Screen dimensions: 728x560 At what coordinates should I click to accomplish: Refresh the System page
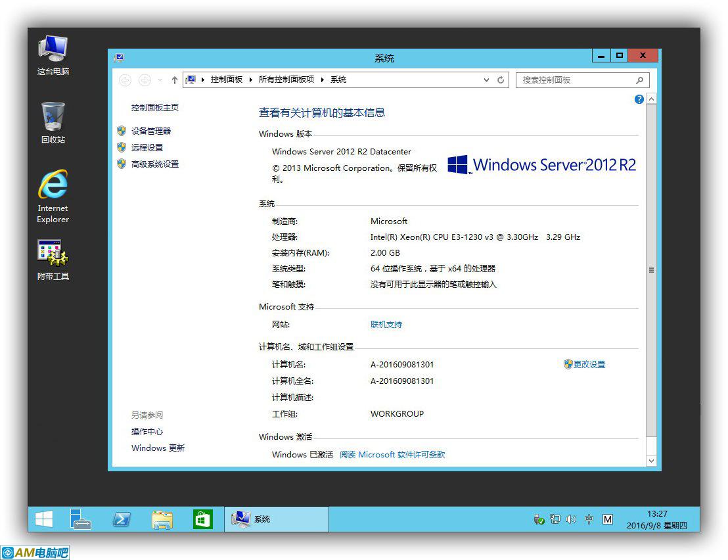pyautogui.click(x=501, y=80)
